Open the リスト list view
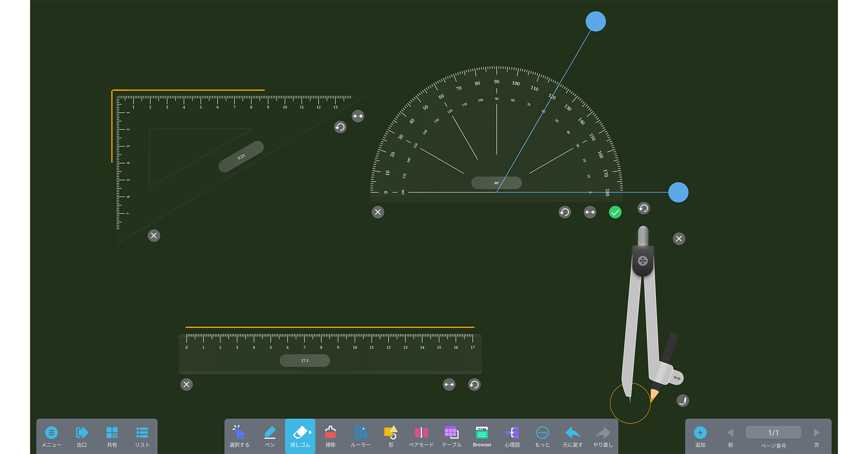The image size is (868, 454). (142, 436)
